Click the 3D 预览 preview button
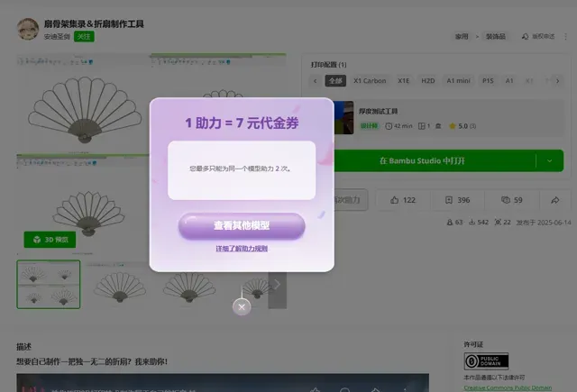This screenshot has height=392, width=577. pos(50,240)
